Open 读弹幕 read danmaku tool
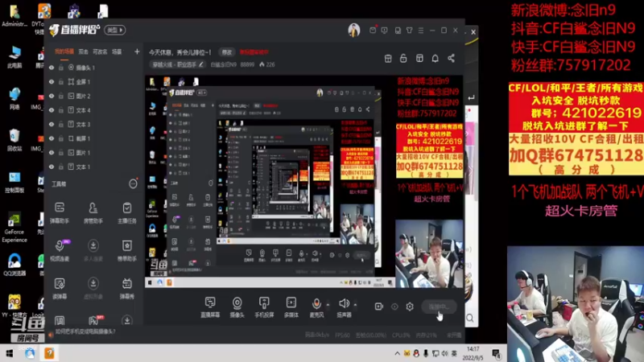This screenshot has width=644, height=362. click(x=60, y=288)
